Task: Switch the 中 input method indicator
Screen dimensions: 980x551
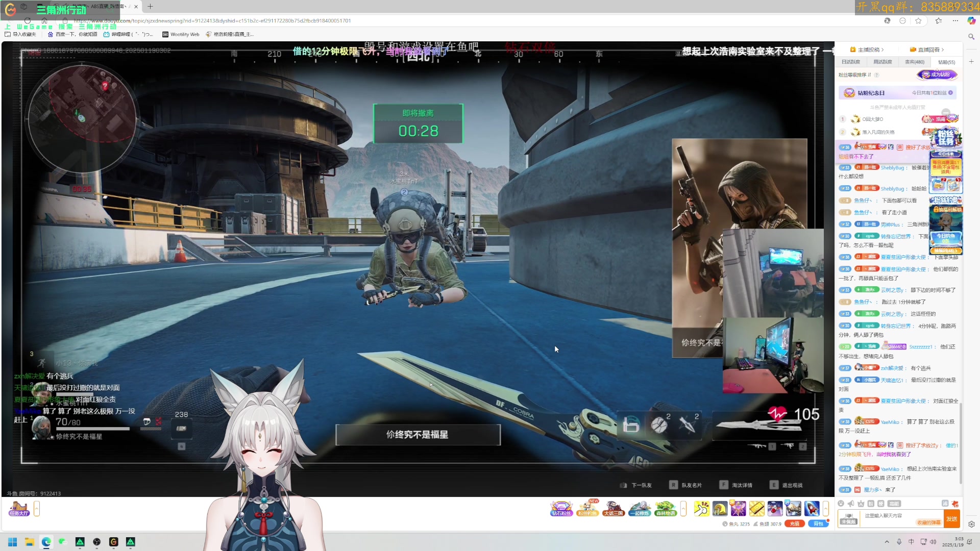Action: click(x=911, y=542)
